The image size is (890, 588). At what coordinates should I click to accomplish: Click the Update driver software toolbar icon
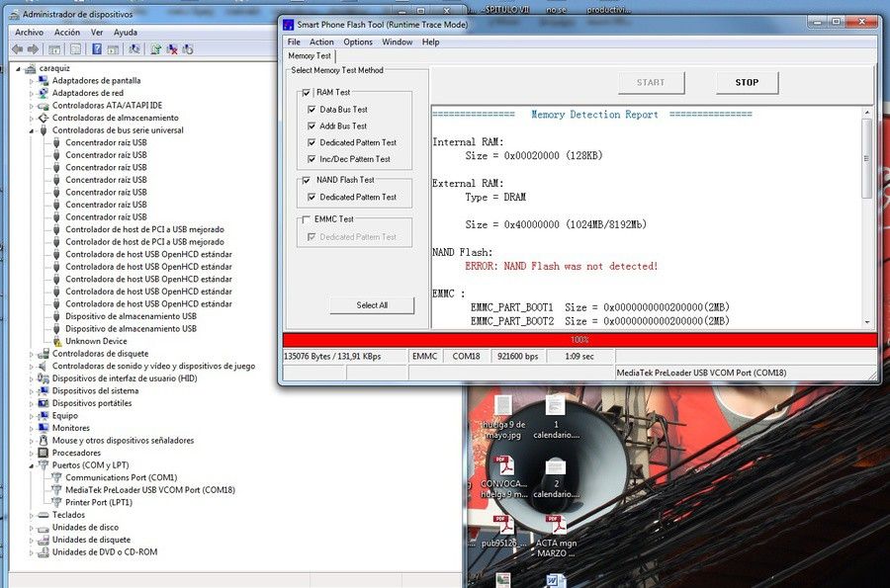[155, 49]
